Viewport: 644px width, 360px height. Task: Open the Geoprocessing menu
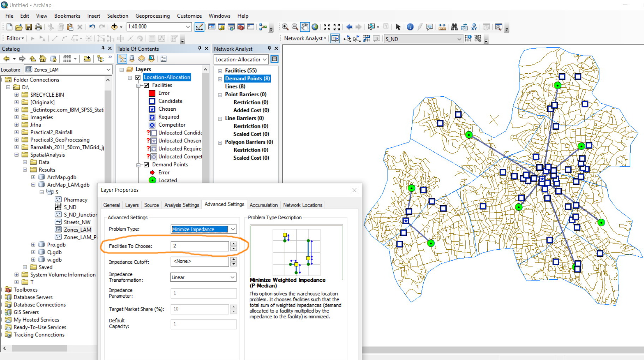pyautogui.click(x=152, y=16)
